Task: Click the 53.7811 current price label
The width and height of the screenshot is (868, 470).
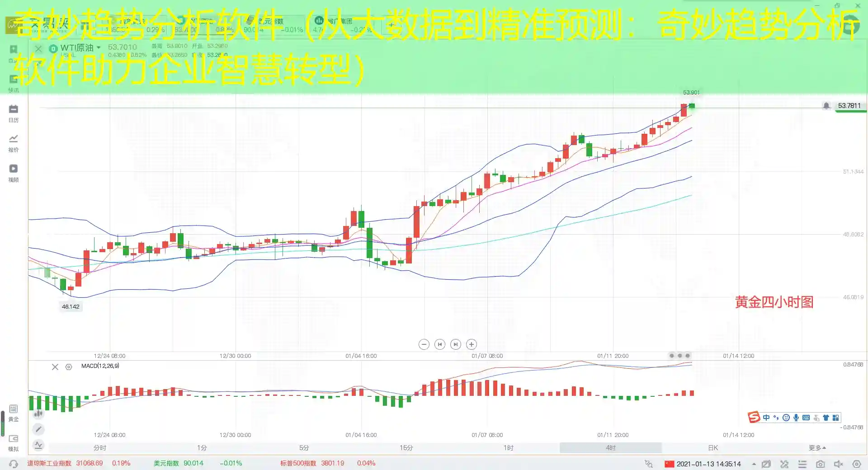Action: coord(849,106)
